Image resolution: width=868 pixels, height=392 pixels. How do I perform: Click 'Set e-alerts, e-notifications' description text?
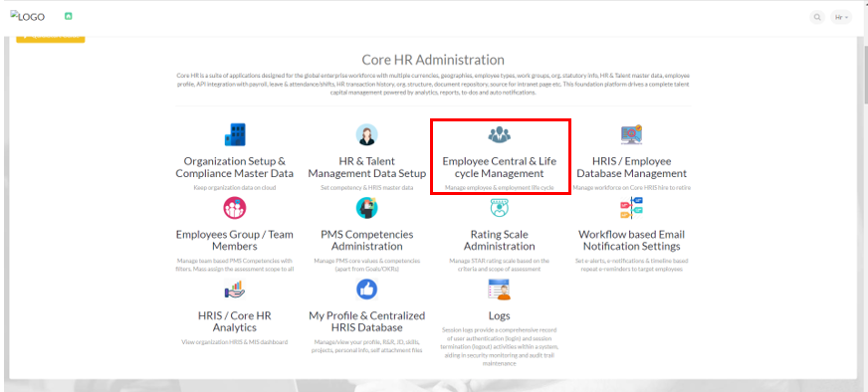[632, 265]
